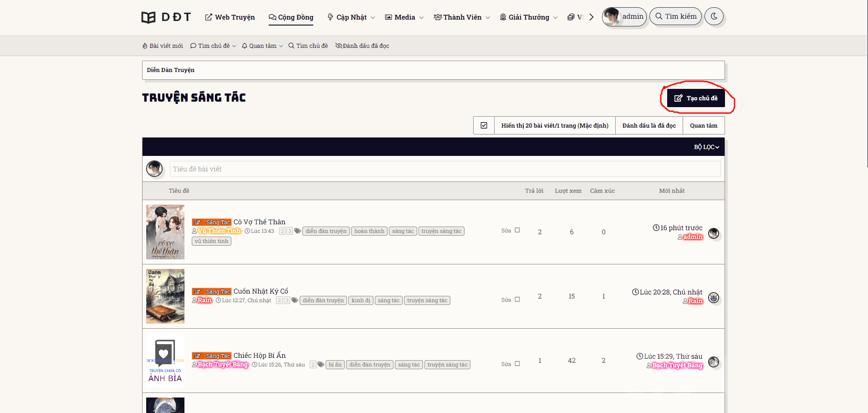Select tag vũ thiên tinh
This screenshot has width=868, height=413.
211,241
